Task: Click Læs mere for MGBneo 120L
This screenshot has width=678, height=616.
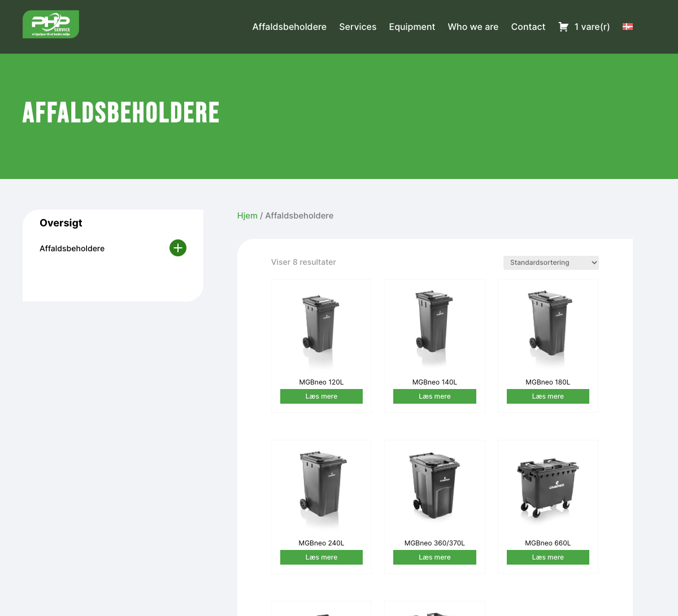Action: tap(321, 396)
